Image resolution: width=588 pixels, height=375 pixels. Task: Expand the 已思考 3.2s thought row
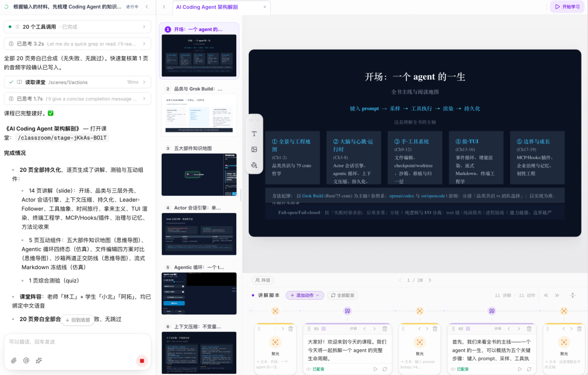pos(78,44)
